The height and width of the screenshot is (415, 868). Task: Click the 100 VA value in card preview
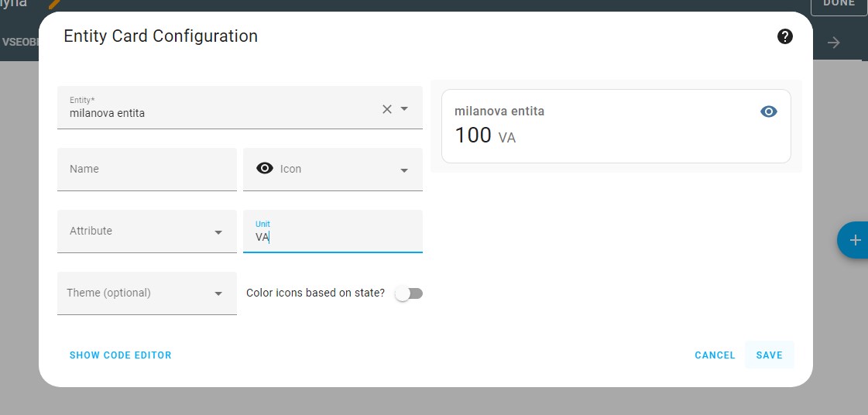click(485, 136)
